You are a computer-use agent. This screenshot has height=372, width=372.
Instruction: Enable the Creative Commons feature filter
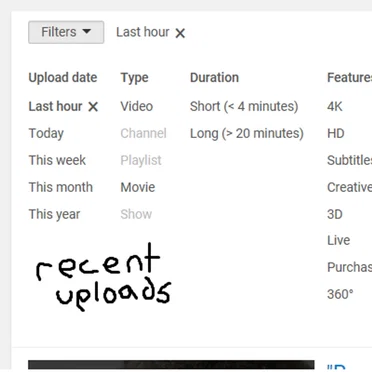point(349,187)
